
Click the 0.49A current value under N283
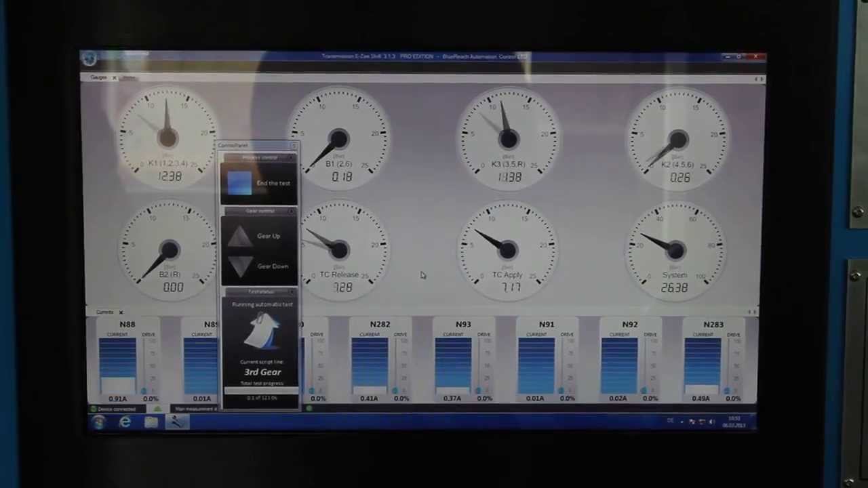[x=702, y=399]
